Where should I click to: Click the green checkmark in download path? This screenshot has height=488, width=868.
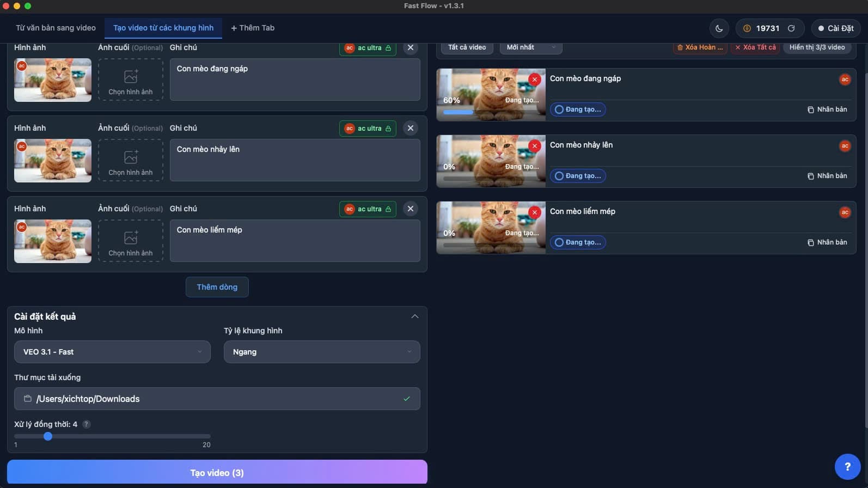[407, 399]
